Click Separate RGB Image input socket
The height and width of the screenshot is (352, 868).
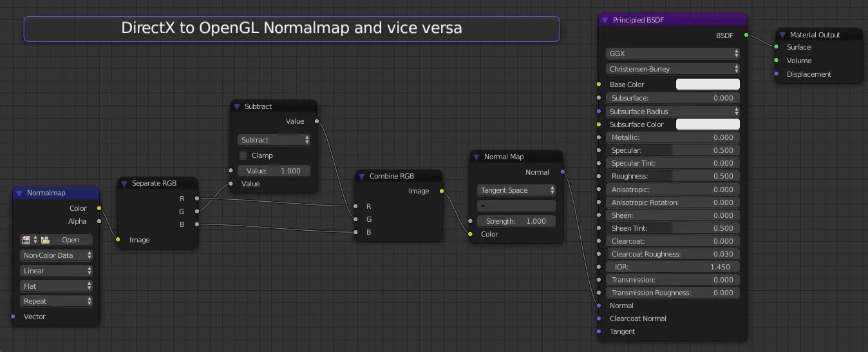coord(118,240)
